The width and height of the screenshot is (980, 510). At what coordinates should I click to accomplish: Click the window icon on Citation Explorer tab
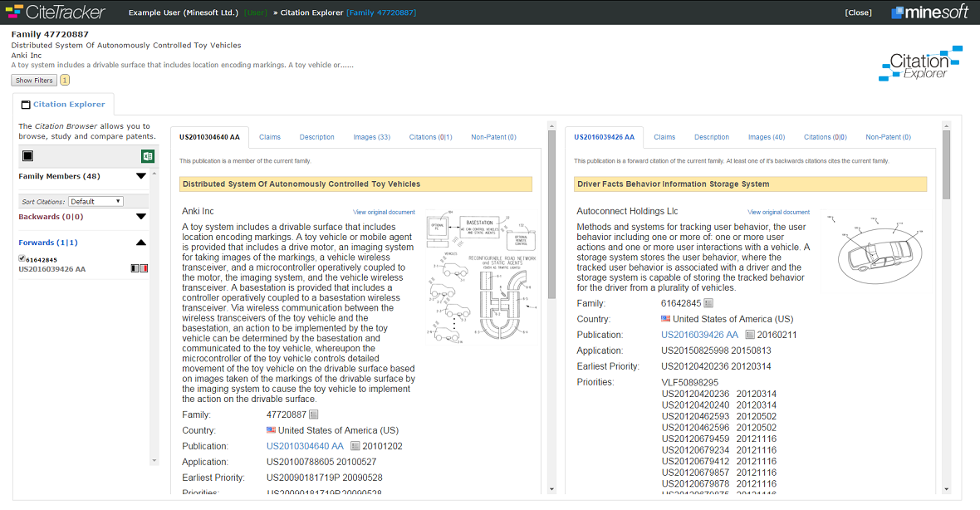[x=26, y=105]
